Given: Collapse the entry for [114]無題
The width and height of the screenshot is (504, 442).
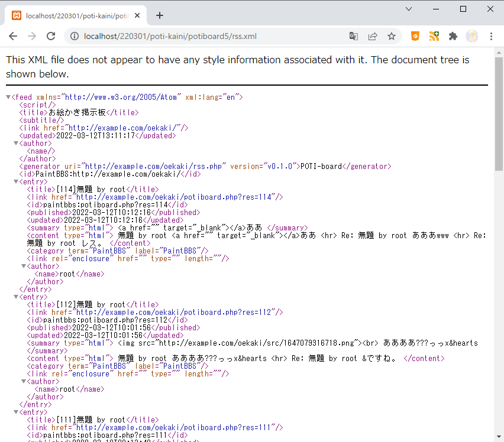Looking at the screenshot, I should (x=16, y=181).
